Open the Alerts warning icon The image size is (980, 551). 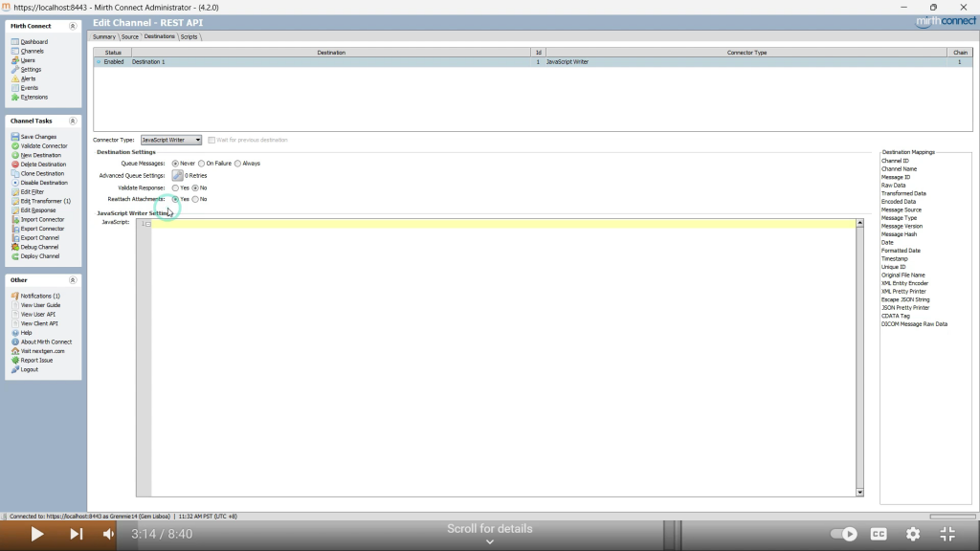15,78
